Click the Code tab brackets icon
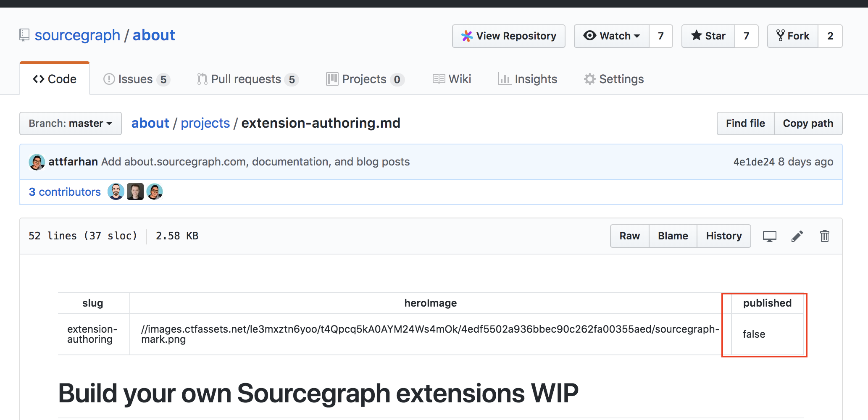Screen dimensions: 868x420 pos(39,79)
